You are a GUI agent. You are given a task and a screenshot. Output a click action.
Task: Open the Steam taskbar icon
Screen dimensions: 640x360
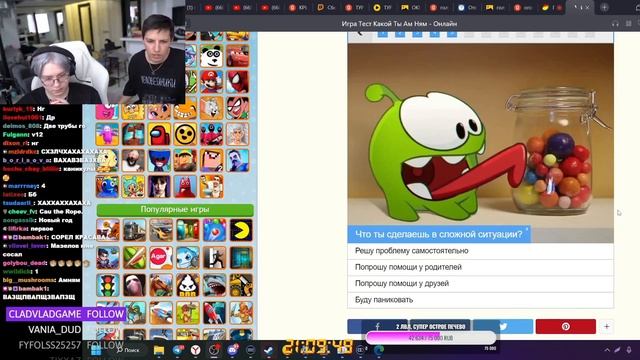tap(269, 350)
